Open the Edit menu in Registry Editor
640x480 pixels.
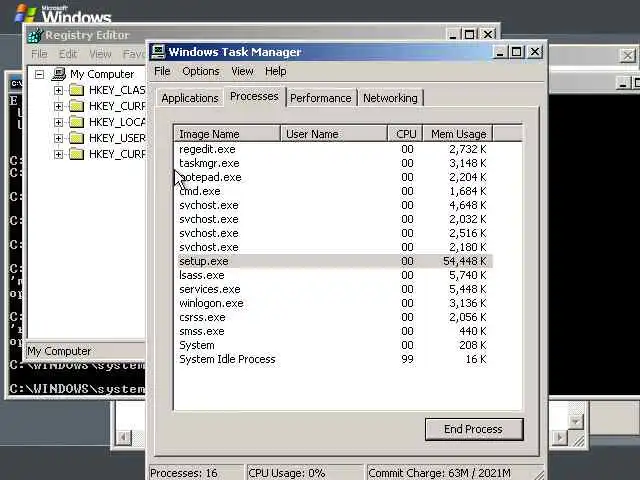68,54
